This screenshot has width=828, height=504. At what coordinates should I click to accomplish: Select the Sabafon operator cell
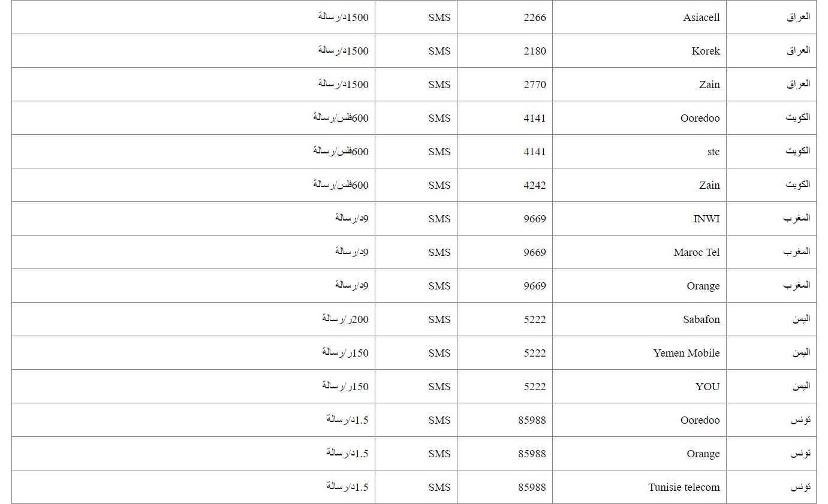[701, 319]
